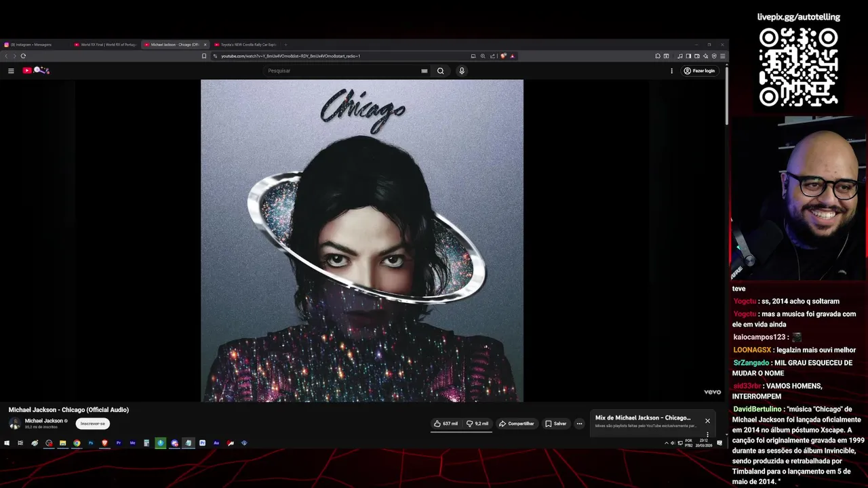
Task: Open Photoshop from taskbar
Action: [91, 443]
